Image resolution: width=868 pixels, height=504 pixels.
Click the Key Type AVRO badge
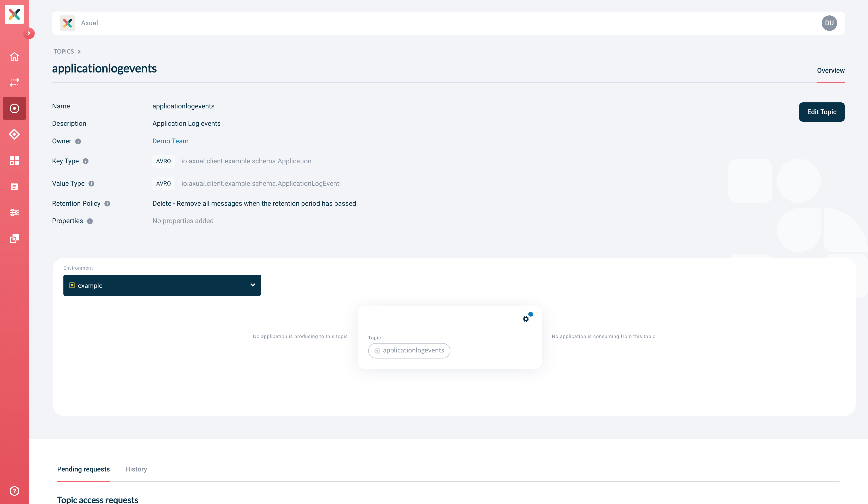[163, 161]
